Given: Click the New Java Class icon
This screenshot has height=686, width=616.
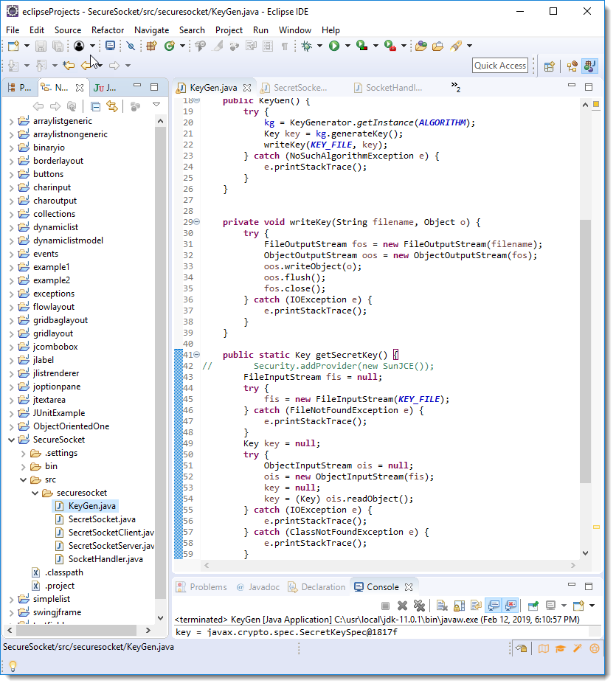Looking at the screenshot, I should coord(170,46).
